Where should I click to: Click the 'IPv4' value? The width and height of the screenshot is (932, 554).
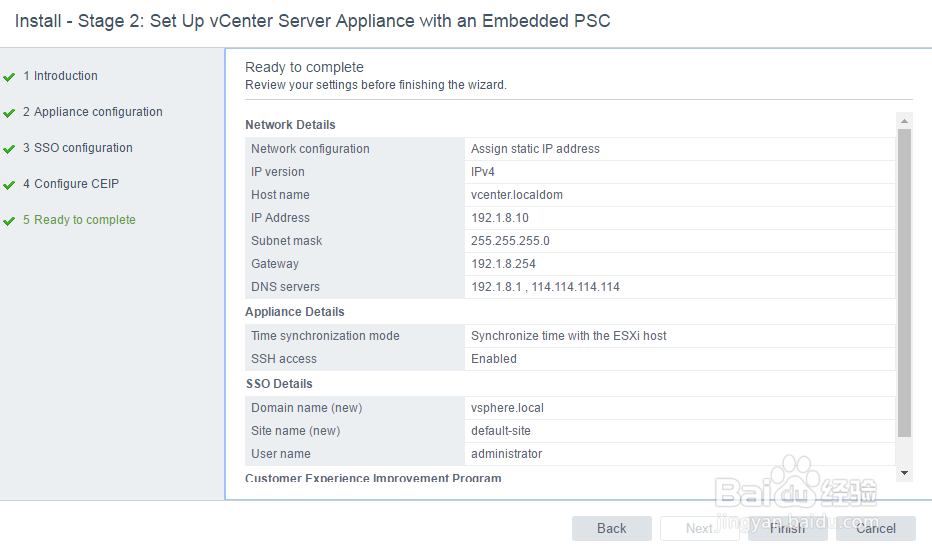click(483, 172)
